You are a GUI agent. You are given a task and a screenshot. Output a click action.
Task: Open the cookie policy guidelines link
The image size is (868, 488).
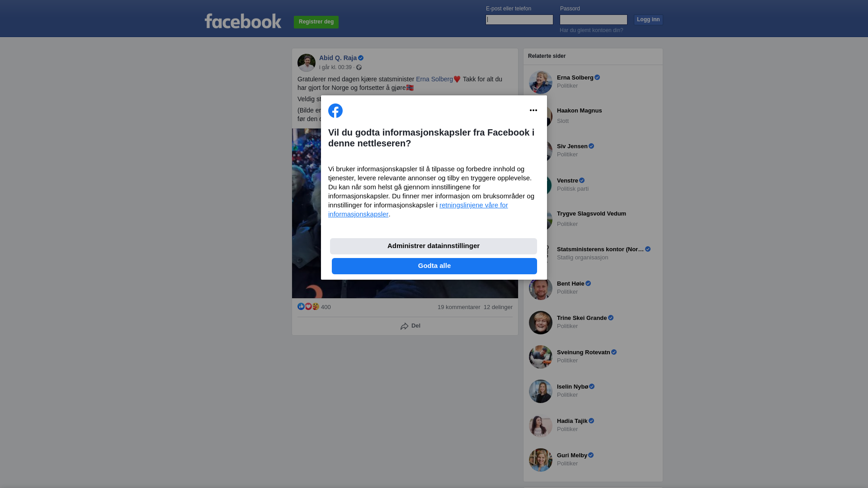click(x=418, y=210)
